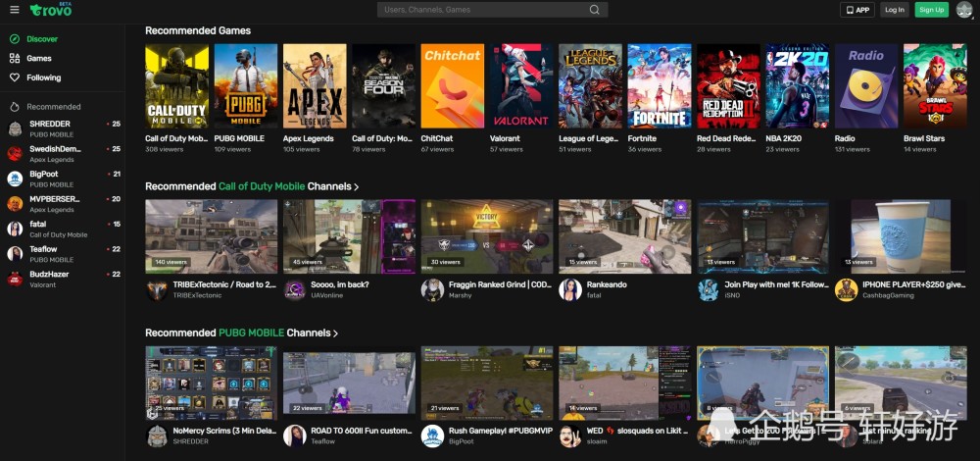Viewport: 980px width, 461px height.
Task: Click the Log In button
Action: tap(895, 10)
